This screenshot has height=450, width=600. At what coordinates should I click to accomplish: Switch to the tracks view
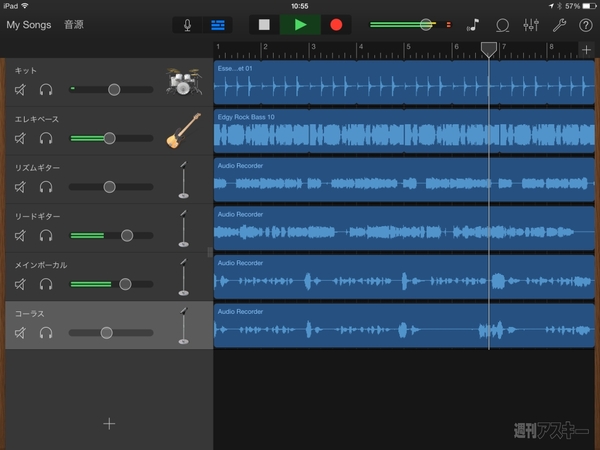coord(217,24)
